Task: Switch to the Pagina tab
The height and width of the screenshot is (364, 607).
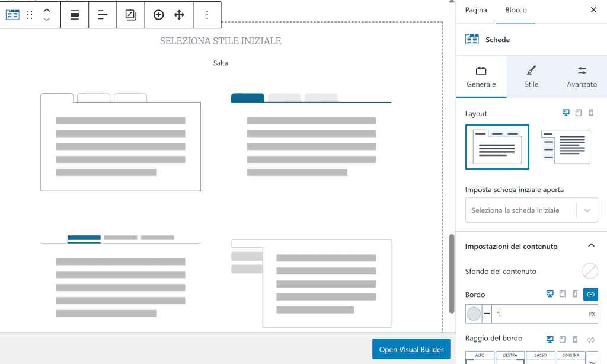Action: 476,10
